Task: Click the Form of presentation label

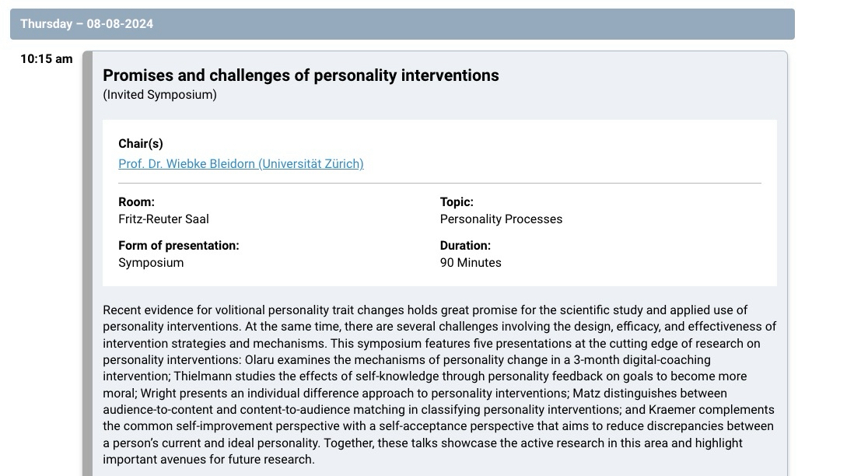Action: click(x=179, y=245)
